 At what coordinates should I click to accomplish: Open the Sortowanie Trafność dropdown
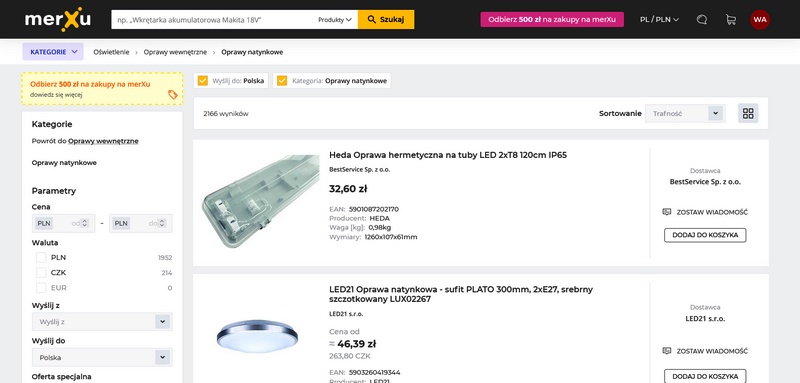(x=685, y=113)
